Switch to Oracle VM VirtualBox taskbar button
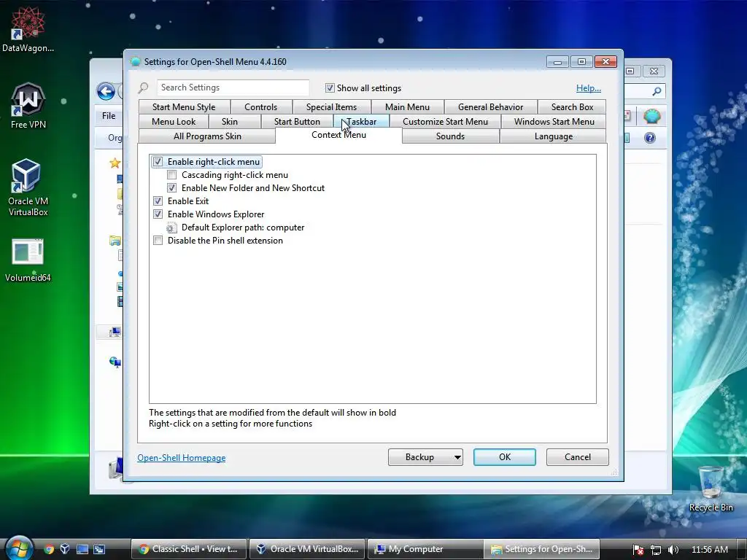Viewport: 747px width, 560px height. (x=307, y=549)
